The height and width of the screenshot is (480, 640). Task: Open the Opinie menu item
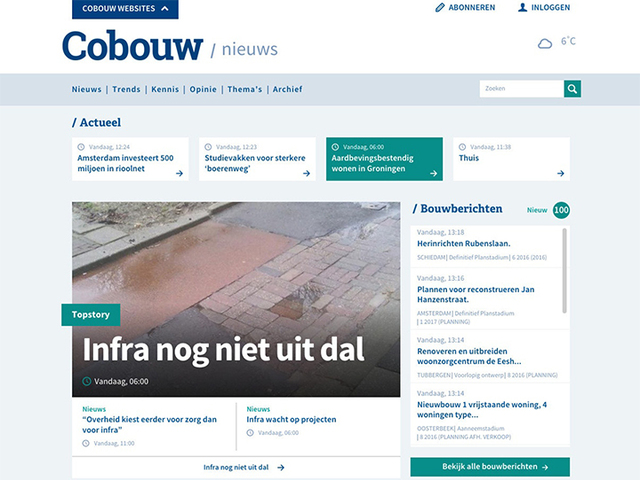(203, 89)
